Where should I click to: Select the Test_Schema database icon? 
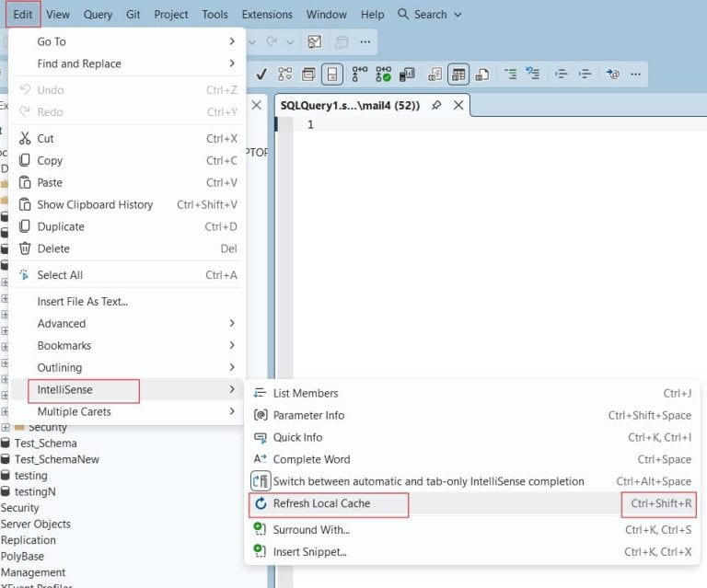pyautogui.click(x=6, y=444)
